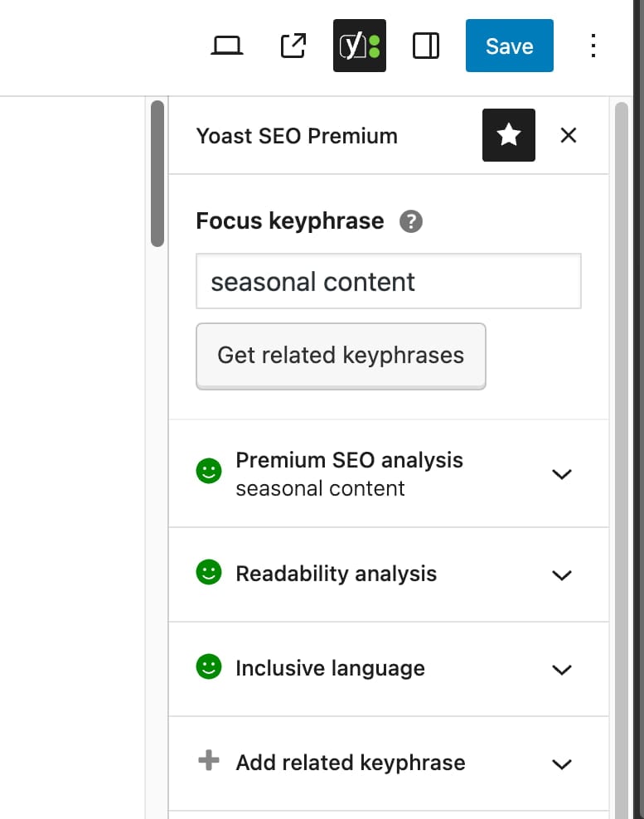Pin Yoast panel with star icon
644x819 pixels.
pos(509,135)
